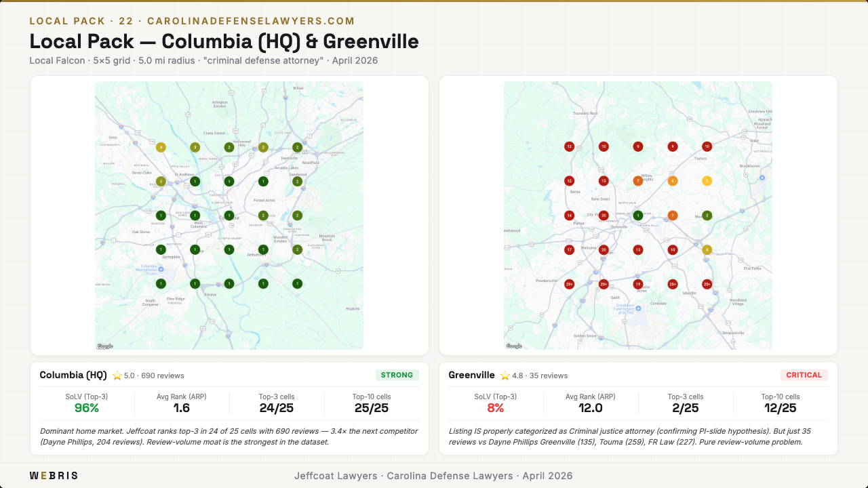The width and height of the screenshot is (868, 488).
Task: Click the "Greenville" card heading
Action: coord(472,375)
